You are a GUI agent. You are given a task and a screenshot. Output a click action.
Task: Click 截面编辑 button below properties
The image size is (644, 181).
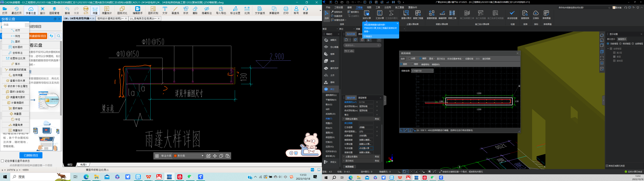[350, 166]
